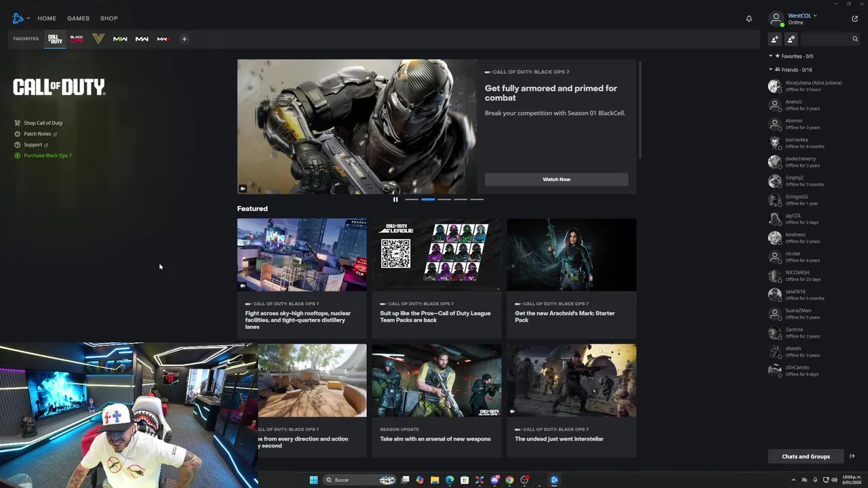Select friend EmphyZ
The image size is (868, 488).
click(813, 181)
